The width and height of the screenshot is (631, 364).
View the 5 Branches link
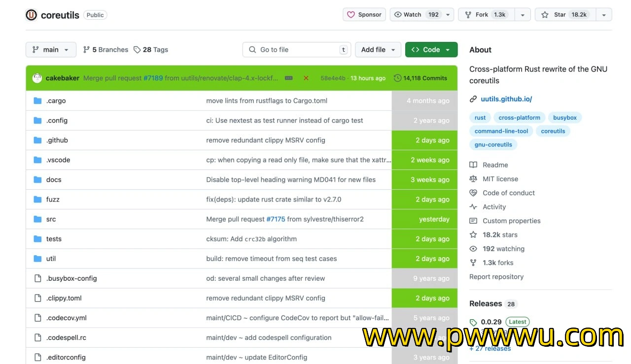tap(105, 50)
